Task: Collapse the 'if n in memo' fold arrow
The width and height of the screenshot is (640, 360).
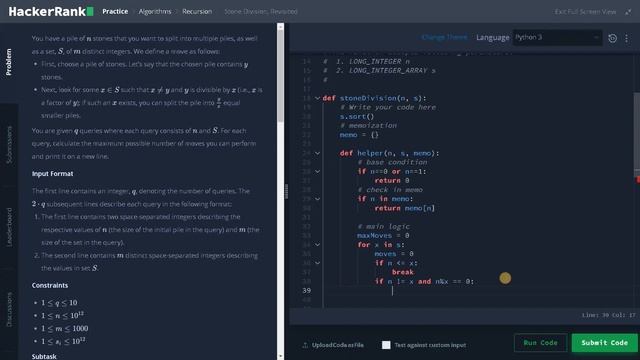Action: coord(317,199)
